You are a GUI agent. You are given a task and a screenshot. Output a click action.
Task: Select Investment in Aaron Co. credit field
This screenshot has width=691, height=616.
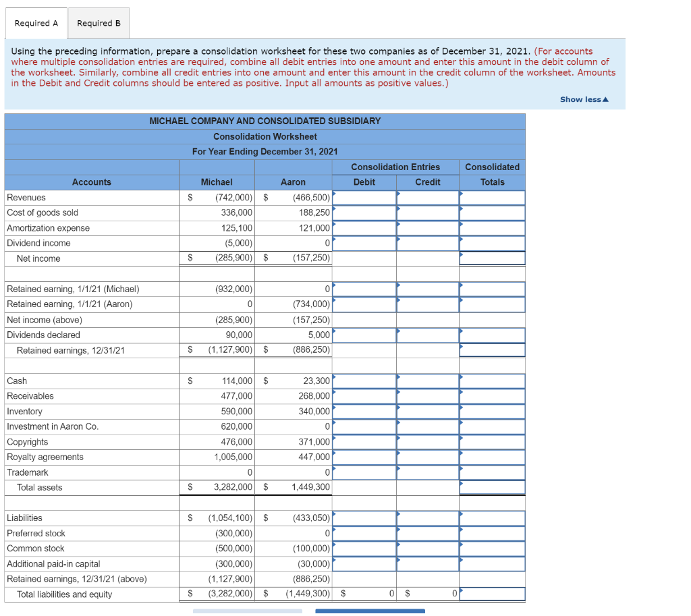pos(427,427)
